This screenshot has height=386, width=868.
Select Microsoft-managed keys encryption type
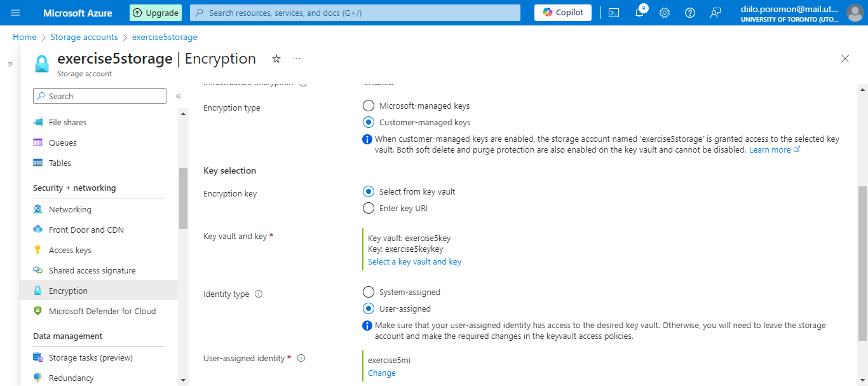[x=369, y=106]
